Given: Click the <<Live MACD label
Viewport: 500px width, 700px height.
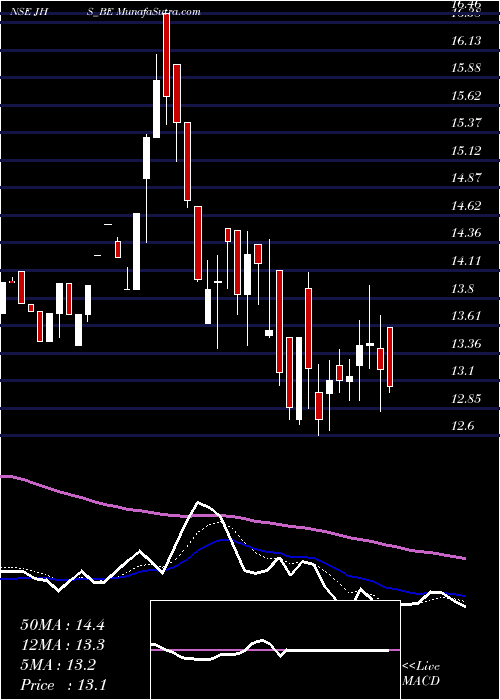Looking at the screenshot, I should coord(421,674).
